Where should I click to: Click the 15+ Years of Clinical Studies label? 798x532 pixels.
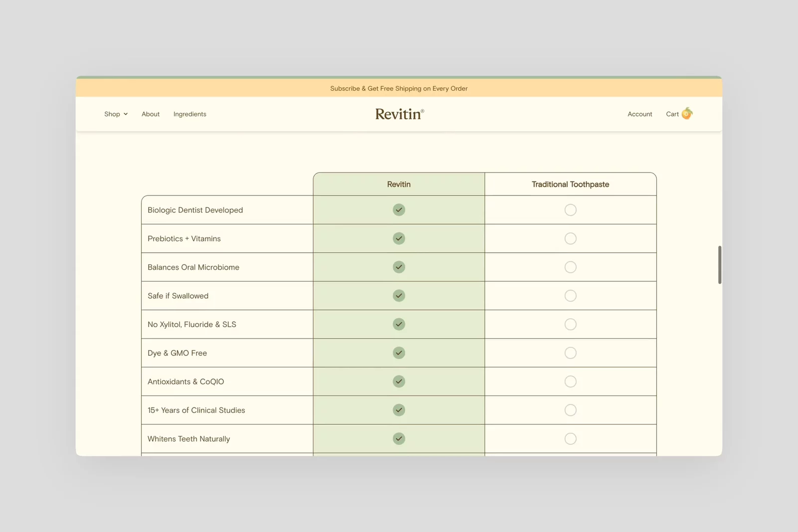pyautogui.click(x=196, y=410)
